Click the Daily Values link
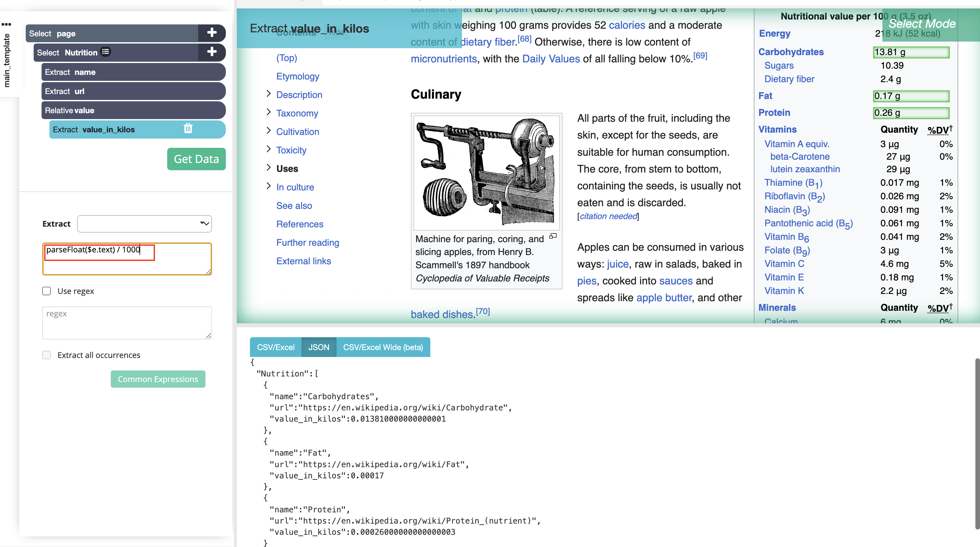 (x=551, y=59)
